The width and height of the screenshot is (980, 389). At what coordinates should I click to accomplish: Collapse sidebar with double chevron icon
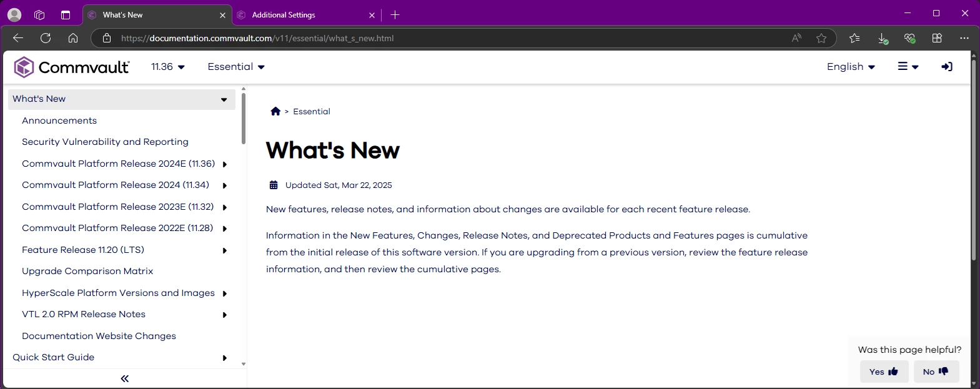click(x=124, y=378)
